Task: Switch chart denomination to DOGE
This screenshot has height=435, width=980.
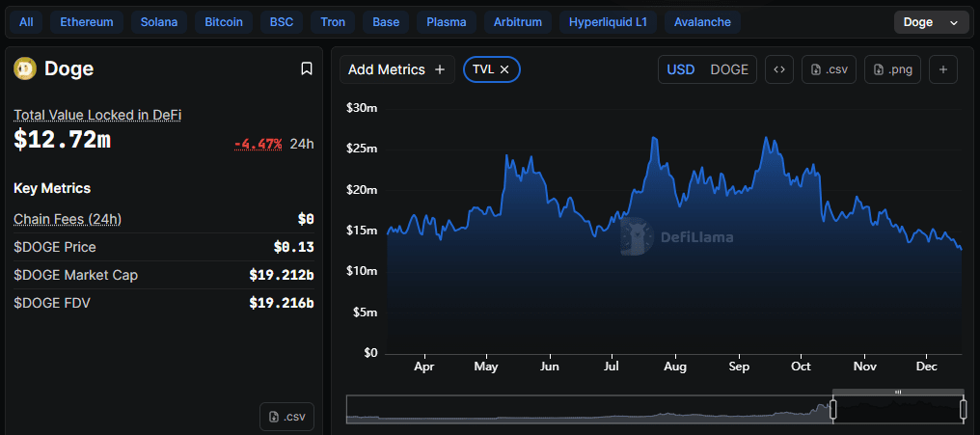Action: 729,69
